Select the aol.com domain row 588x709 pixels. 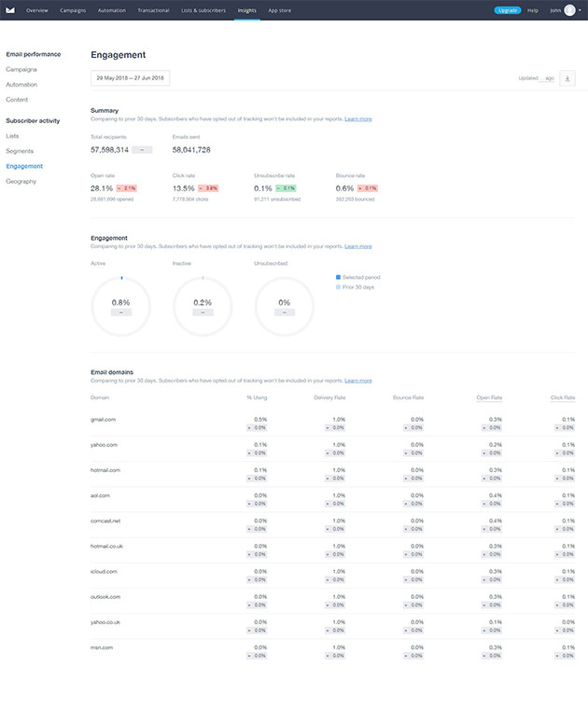[333, 500]
